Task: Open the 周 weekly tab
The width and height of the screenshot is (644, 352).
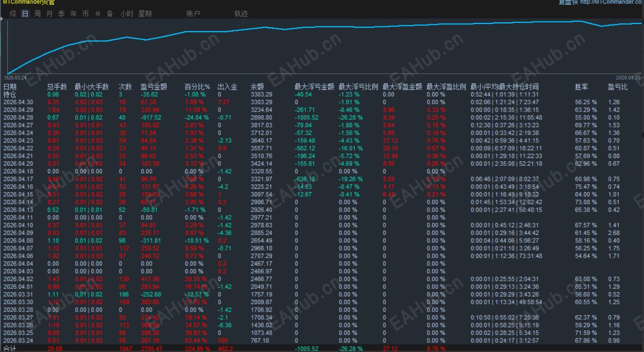Action: click(x=38, y=14)
